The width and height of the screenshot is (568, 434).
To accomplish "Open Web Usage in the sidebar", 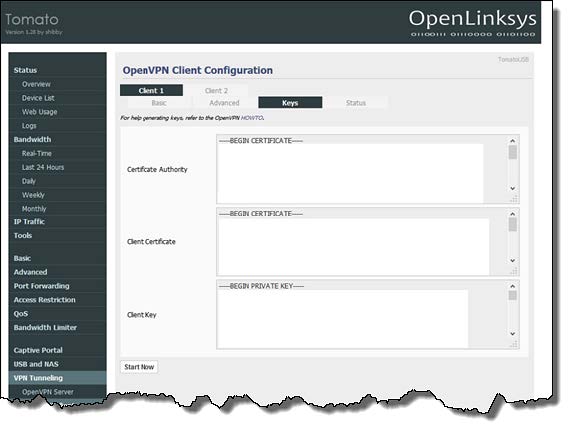I will click(x=39, y=112).
